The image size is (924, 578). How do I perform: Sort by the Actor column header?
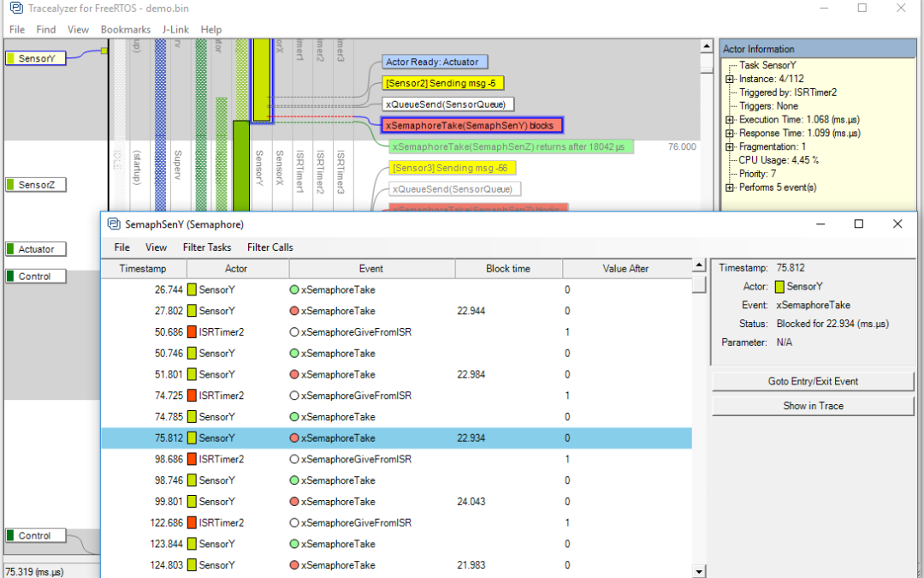[238, 268]
